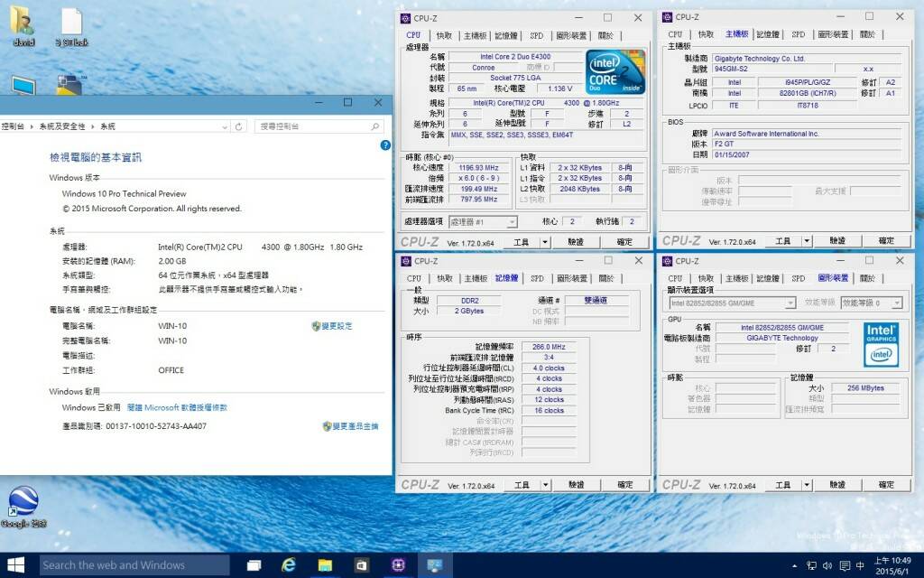Select the david folder desktop icon

(x=23, y=27)
